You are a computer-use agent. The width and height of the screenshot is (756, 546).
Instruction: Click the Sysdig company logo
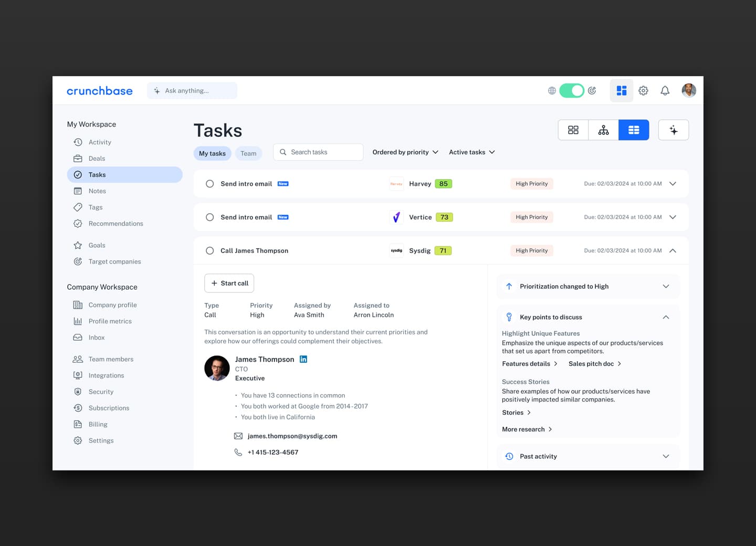pos(396,250)
